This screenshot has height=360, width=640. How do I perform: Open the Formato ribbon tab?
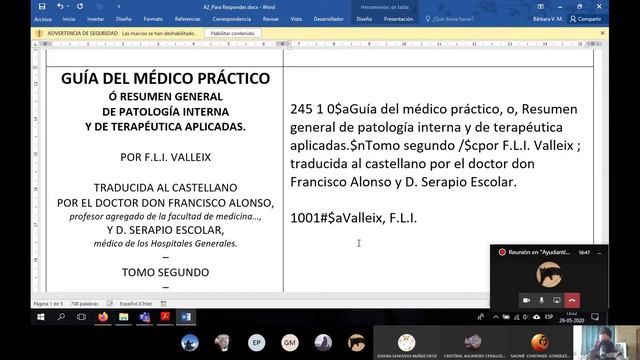pyautogui.click(x=153, y=19)
